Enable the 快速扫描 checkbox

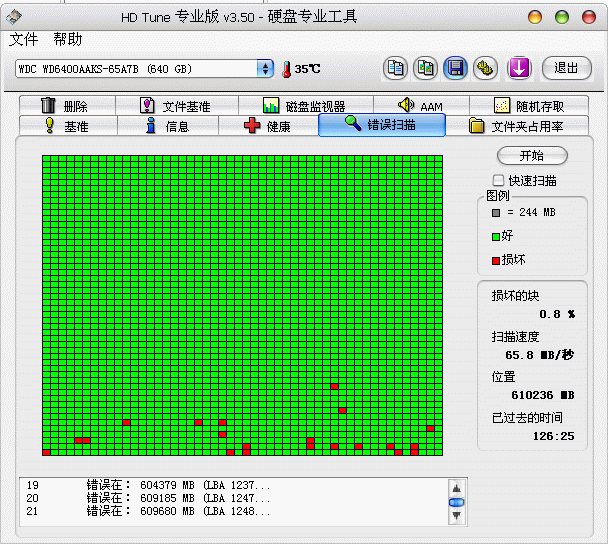tap(498, 180)
